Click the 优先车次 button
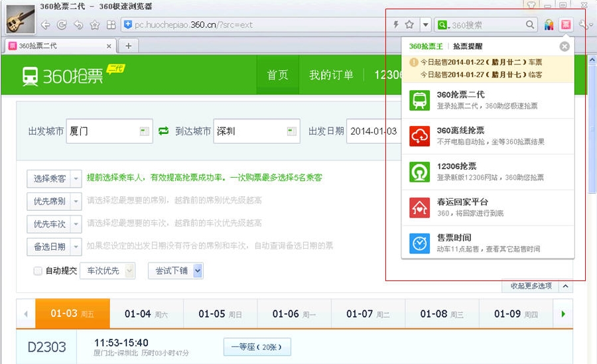 [49, 224]
